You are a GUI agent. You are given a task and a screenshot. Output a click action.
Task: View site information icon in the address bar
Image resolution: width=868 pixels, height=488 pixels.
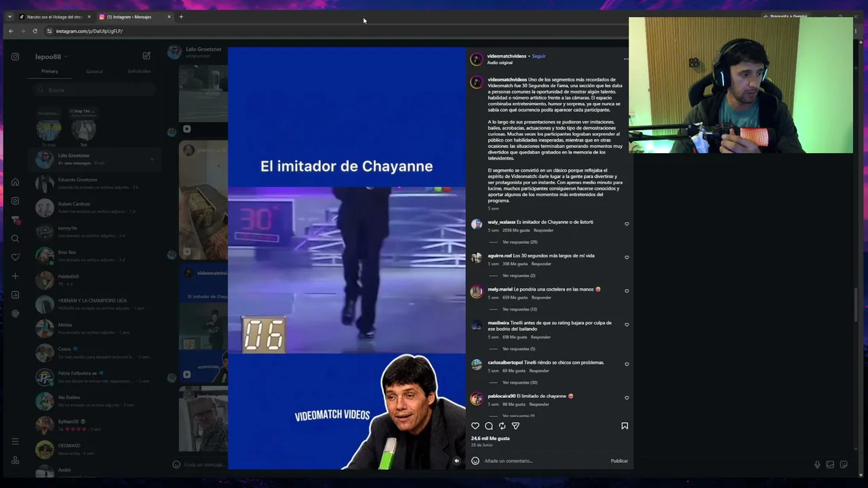[50, 31]
